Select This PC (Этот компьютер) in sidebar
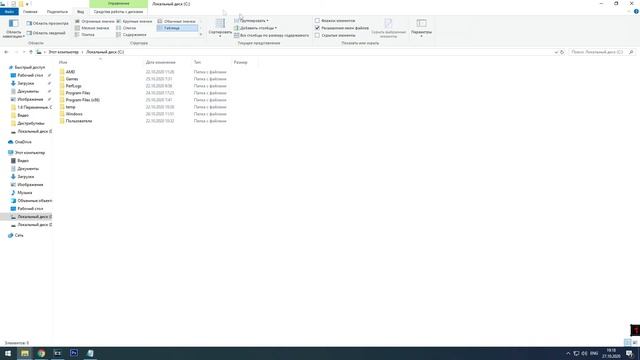The image size is (640, 360). (30, 153)
